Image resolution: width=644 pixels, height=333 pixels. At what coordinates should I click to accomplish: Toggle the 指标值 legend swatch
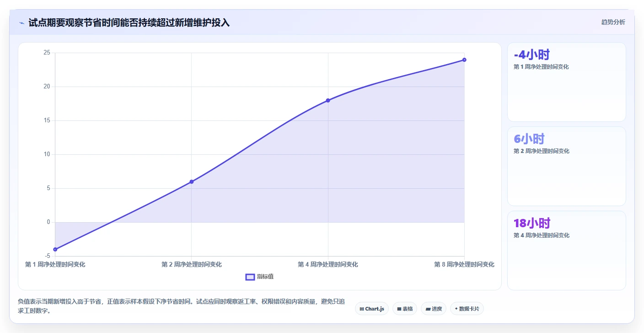click(250, 277)
